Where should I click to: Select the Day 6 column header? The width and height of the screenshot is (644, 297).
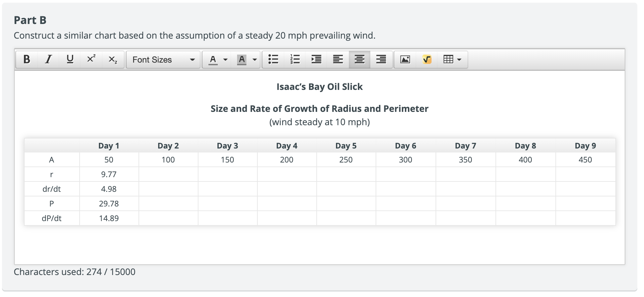(406, 146)
